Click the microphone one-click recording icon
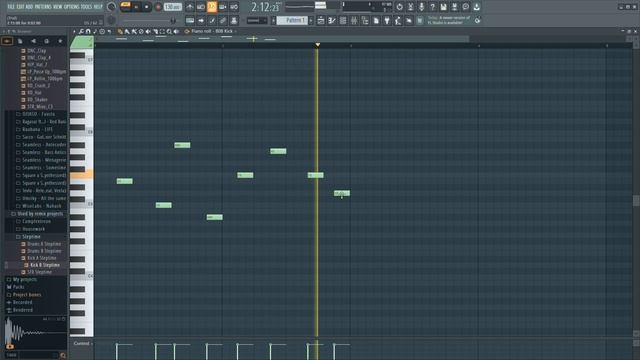 (422, 7)
